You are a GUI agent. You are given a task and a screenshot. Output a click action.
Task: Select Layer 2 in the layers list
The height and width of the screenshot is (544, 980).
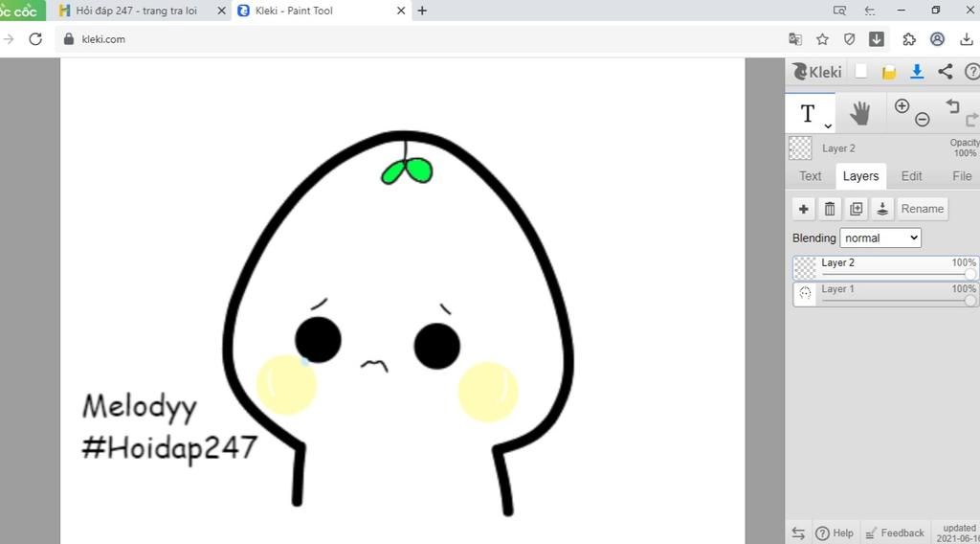(x=885, y=268)
